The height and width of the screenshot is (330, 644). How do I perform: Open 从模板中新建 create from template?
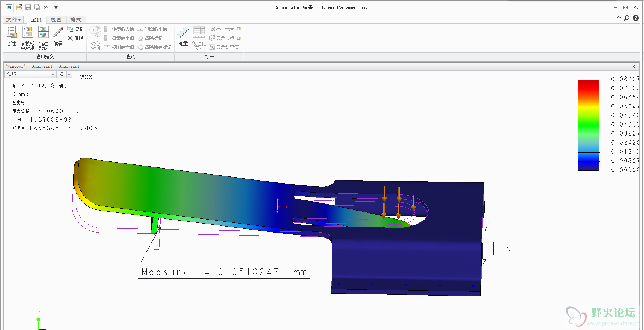coord(27,33)
